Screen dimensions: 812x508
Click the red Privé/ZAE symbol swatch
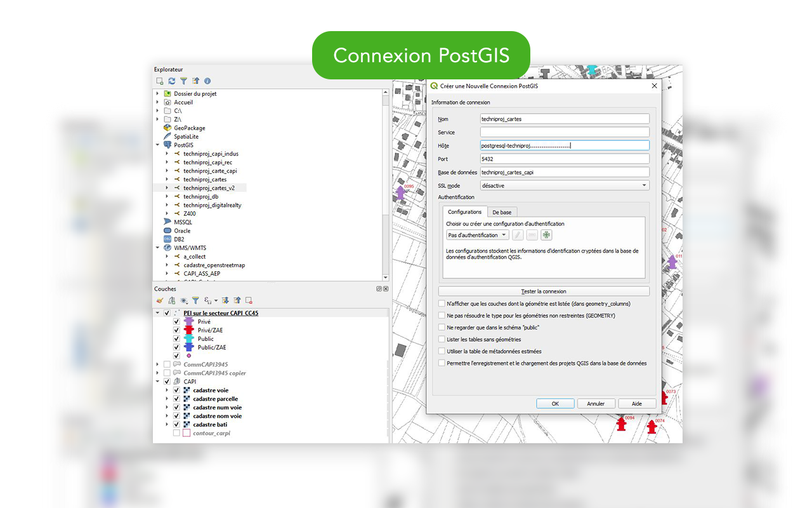click(x=188, y=330)
